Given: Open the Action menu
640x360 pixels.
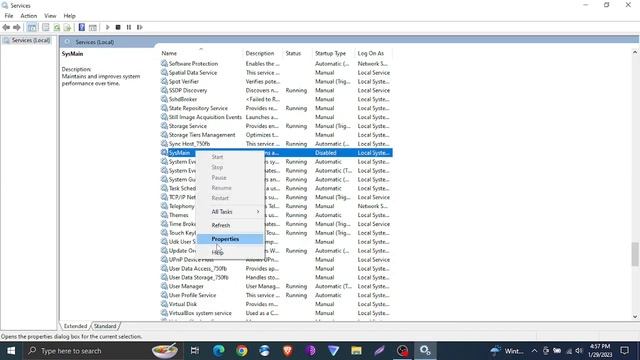Looking at the screenshot, I should (29, 16).
